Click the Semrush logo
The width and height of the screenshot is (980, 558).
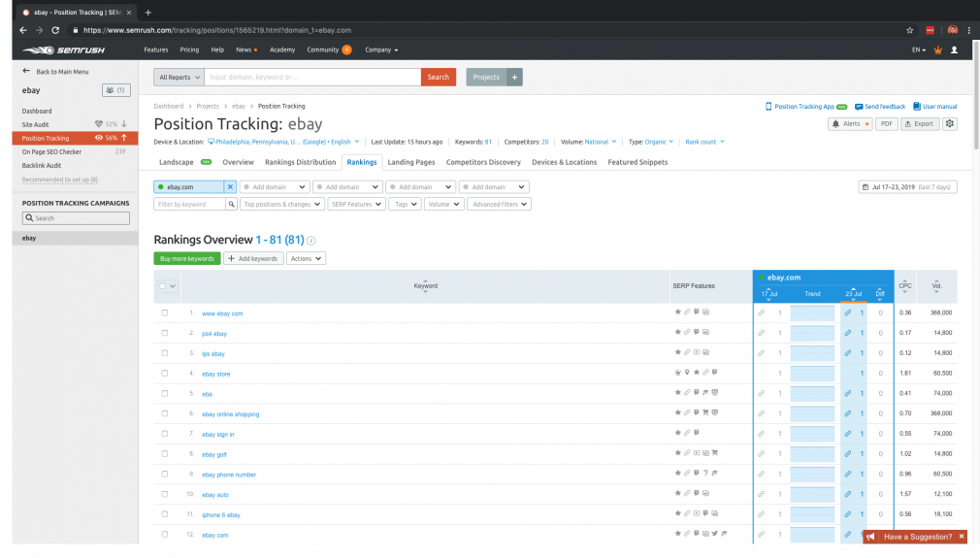(x=64, y=50)
